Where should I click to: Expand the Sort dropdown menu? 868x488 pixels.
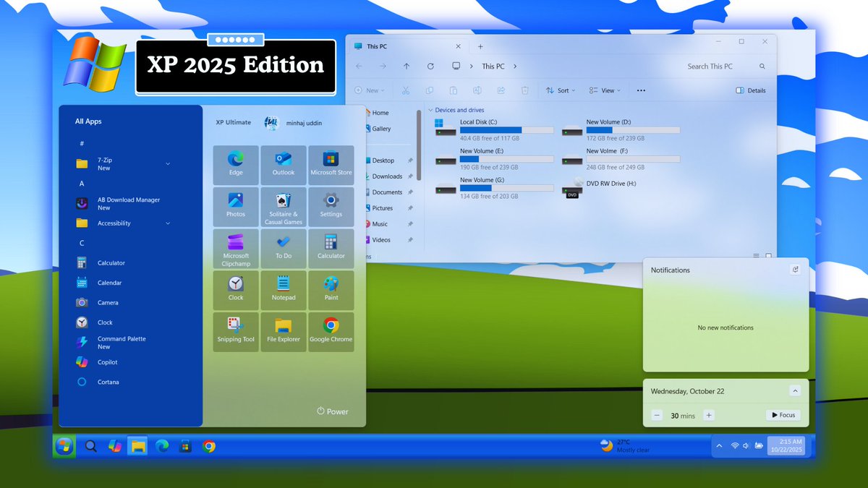[561, 90]
